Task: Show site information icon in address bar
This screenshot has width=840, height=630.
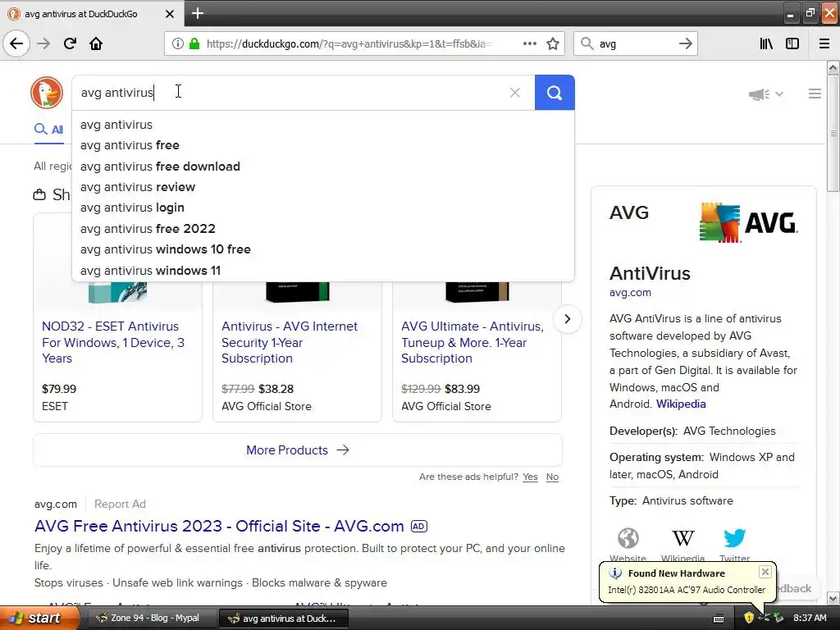Action: click(177, 43)
